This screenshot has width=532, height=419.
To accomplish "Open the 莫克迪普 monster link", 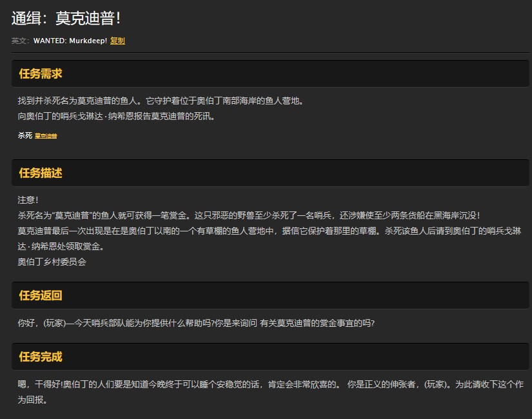I will [44, 137].
